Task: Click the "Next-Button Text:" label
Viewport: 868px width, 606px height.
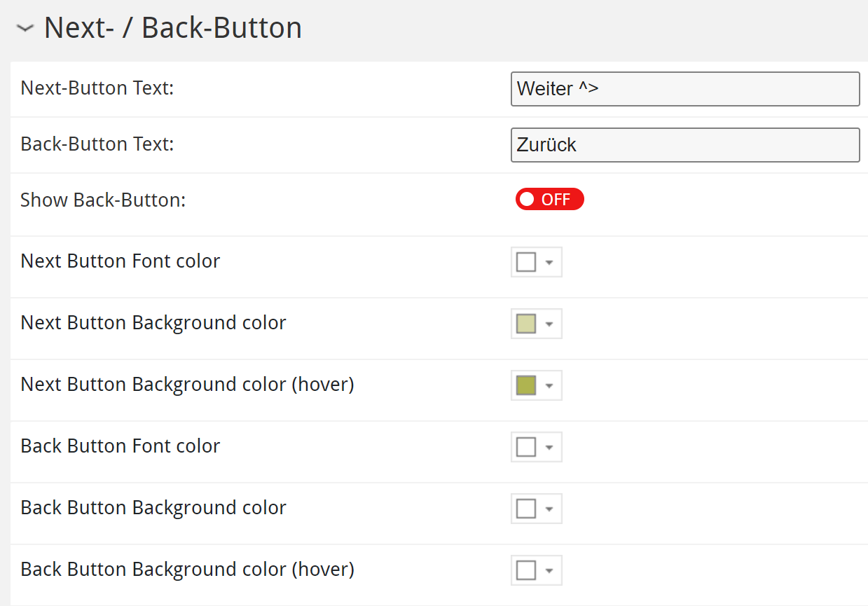Action: [97, 88]
